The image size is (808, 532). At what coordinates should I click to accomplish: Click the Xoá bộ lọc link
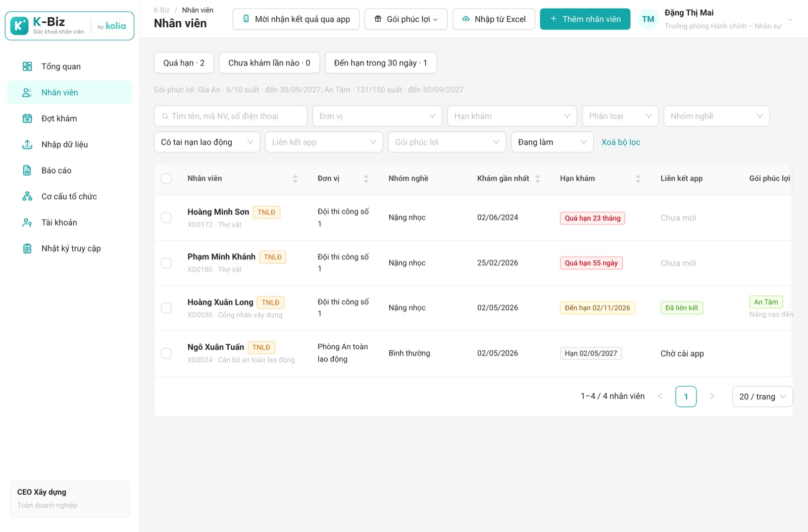coord(621,142)
